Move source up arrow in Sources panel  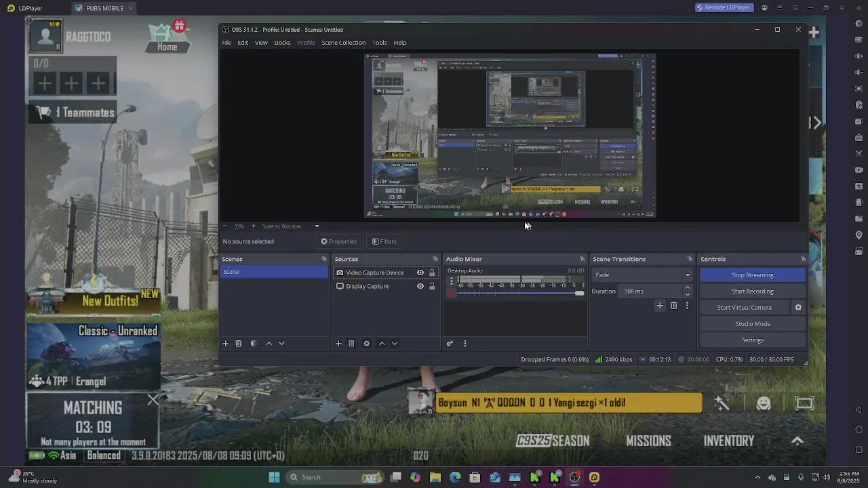[382, 344]
